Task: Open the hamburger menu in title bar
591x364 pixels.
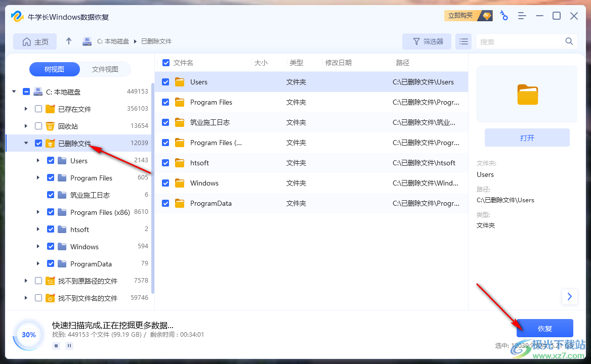Action: pyautogui.click(x=522, y=16)
